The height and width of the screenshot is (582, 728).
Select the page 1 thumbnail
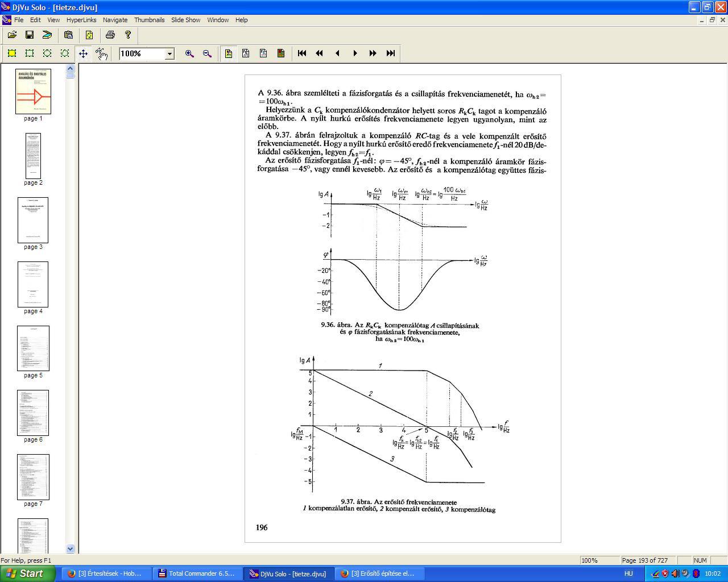(33, 92)
